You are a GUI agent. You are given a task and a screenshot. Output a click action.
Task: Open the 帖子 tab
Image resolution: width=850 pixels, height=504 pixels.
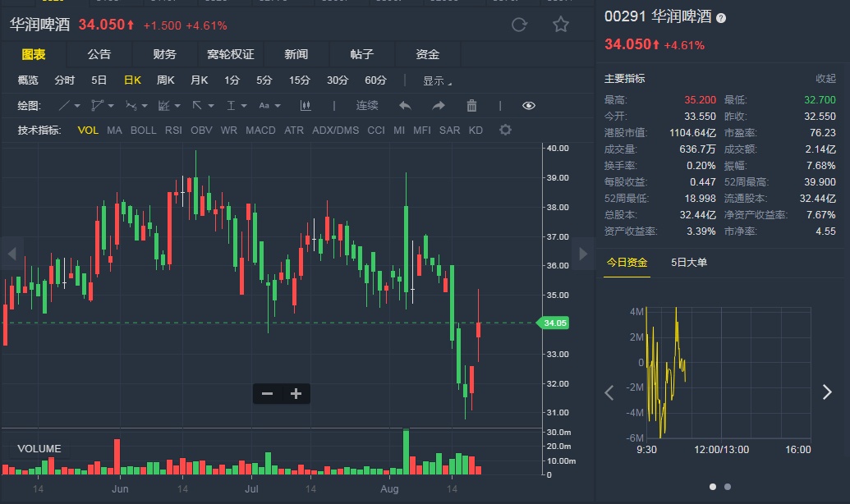(361, 54)
